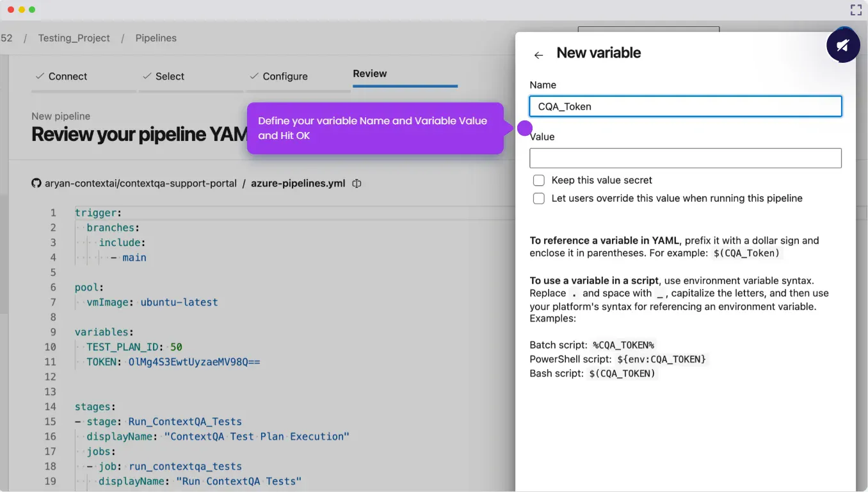Click the GitHub logo beside repository path

pos(36,183)
